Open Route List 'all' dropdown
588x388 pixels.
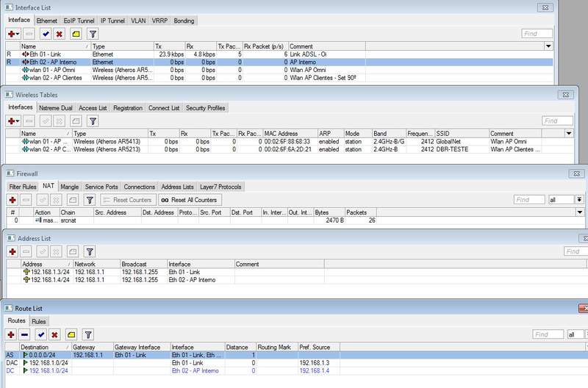pyautogui.click(x=586, y=334)
